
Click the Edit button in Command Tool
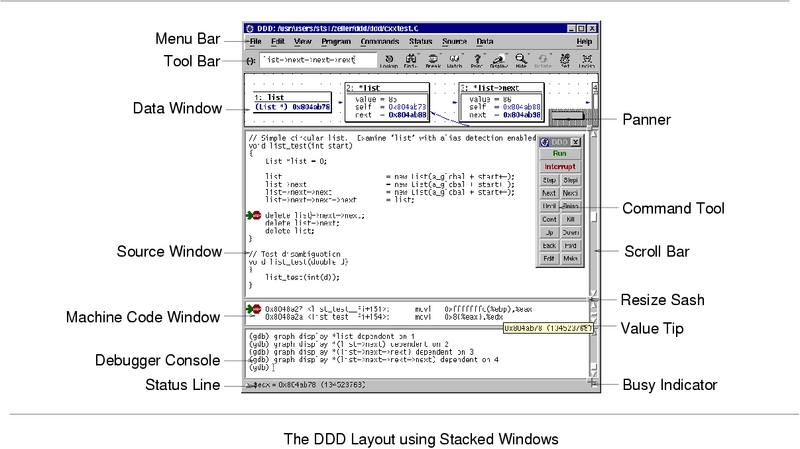549,259
